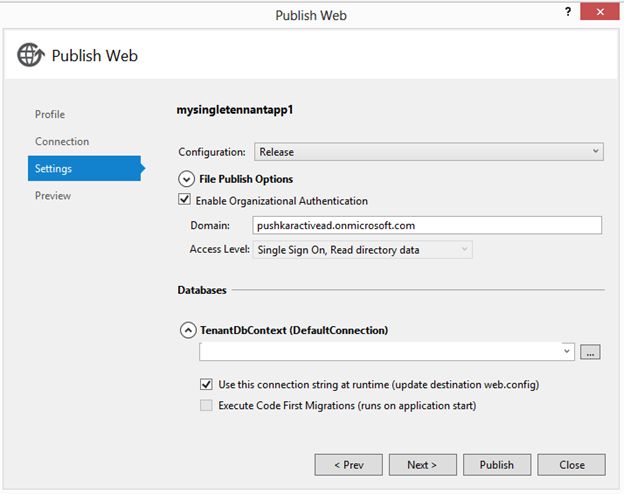Viewport: 624px width, 494px height.
Task: Collapse the TenantDbContext database section
Action: click(x=187, y=329)
